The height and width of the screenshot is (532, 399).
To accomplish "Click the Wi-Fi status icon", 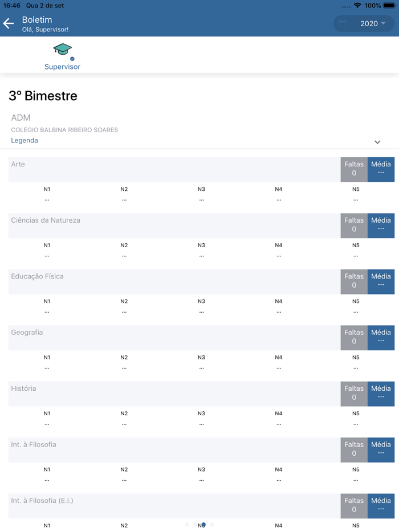I will pos(357,6).
